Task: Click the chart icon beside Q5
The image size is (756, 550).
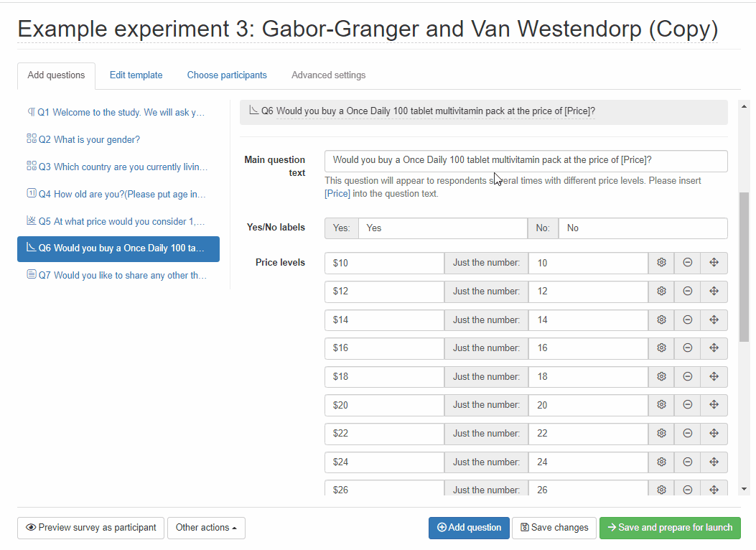Action: [32, 221]
